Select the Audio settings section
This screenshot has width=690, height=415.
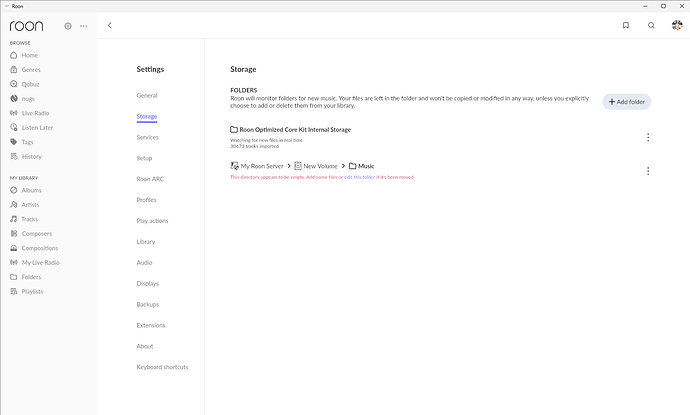(144, 262)
